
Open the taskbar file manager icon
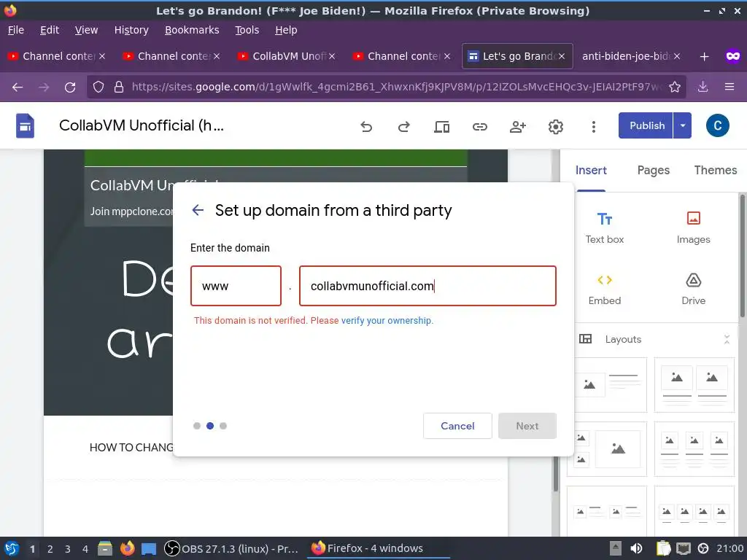pos(105,548)
